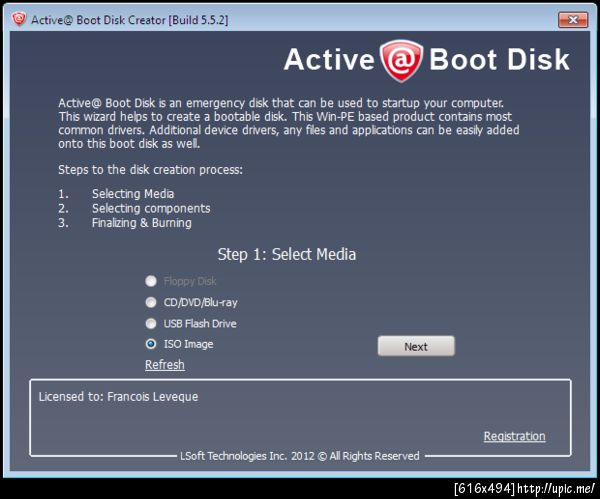Viewport: 600px width, 499px height.
Task: Click the 'Selecting Media' step text
Action: 133,194
